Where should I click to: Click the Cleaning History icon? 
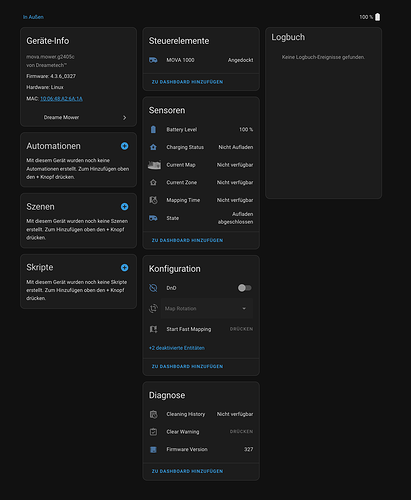point(153,414)
